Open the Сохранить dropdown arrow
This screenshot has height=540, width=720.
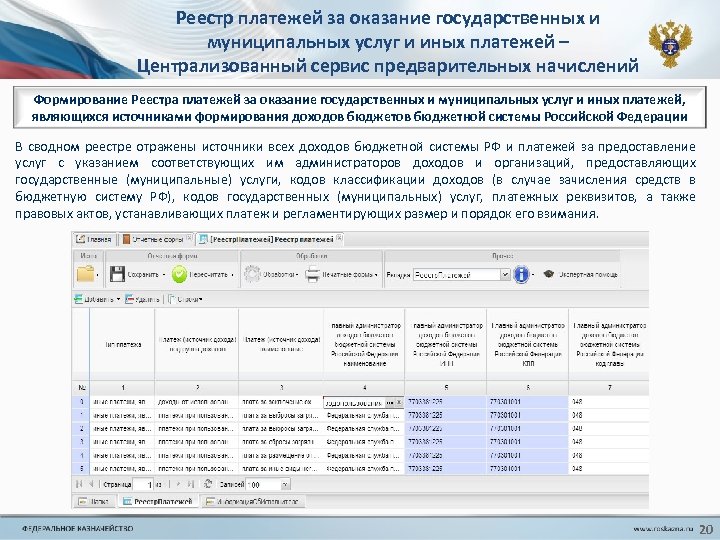click(x=164, y=275)
